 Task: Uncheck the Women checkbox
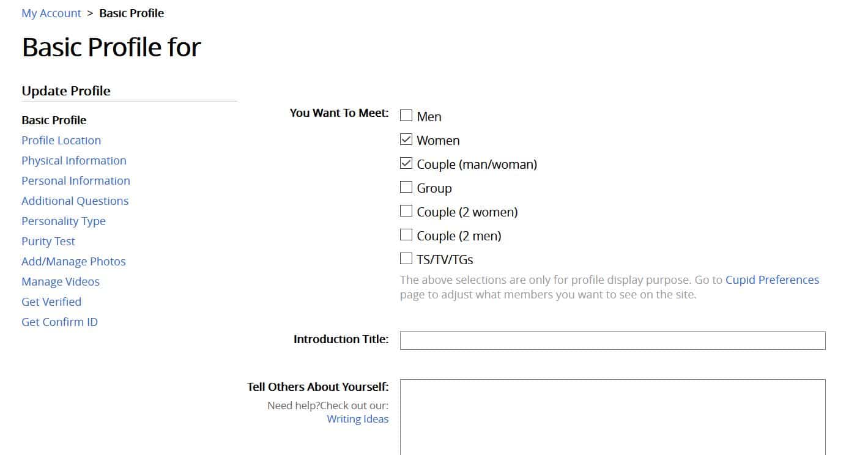coord(406,139)
